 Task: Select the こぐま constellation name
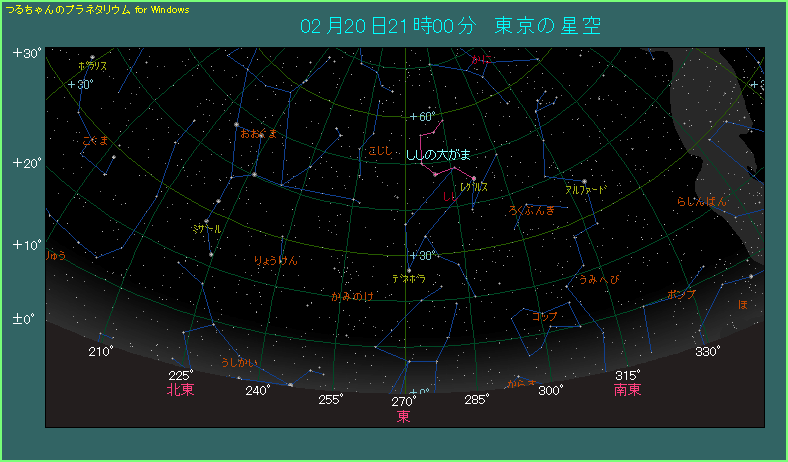95,141
